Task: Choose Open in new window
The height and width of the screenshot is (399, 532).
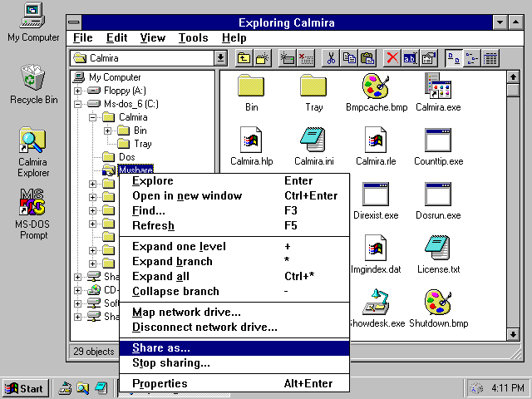Action: (234, 196)
